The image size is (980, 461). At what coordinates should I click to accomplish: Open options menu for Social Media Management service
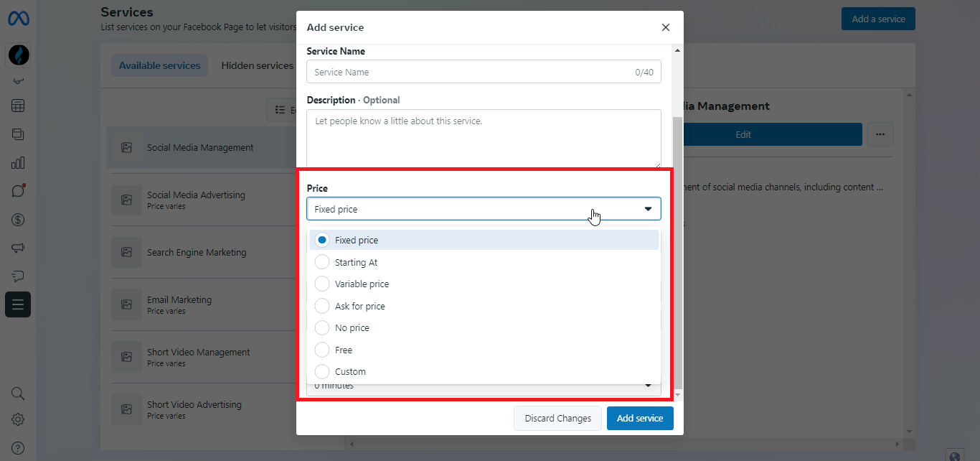(x=880, y=134)
